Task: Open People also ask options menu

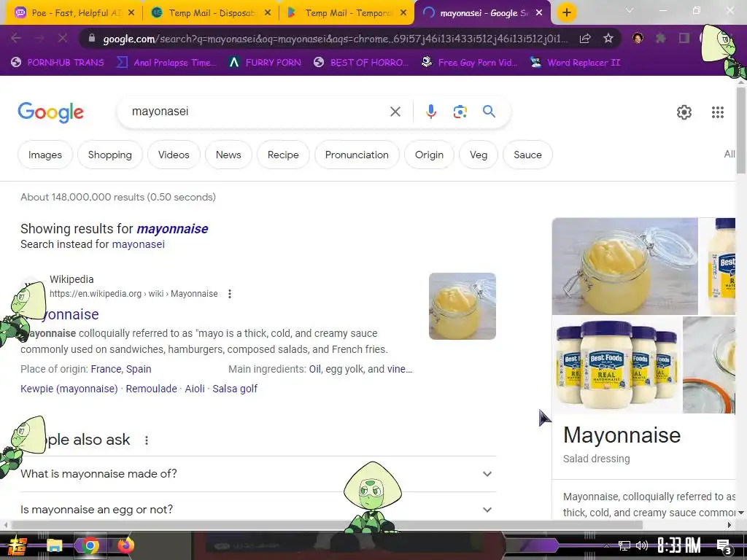Action: pyautogui.click(x=147, y=440)
